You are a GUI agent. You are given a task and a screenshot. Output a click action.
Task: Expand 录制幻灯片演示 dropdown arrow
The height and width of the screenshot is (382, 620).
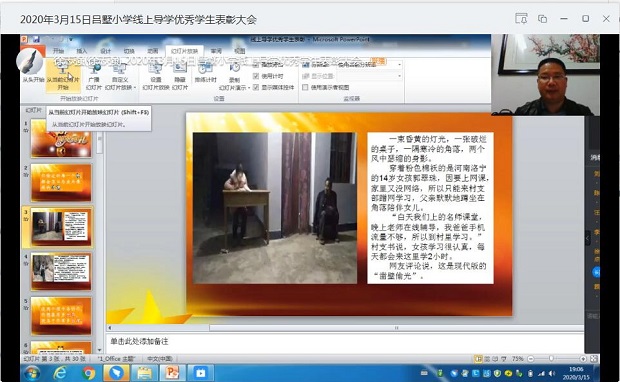249,88
